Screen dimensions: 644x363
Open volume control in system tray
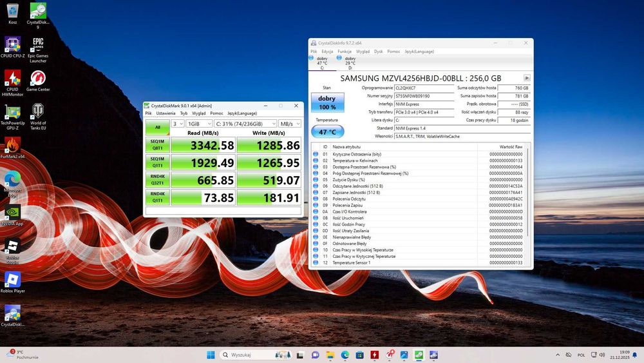point(602,355)
